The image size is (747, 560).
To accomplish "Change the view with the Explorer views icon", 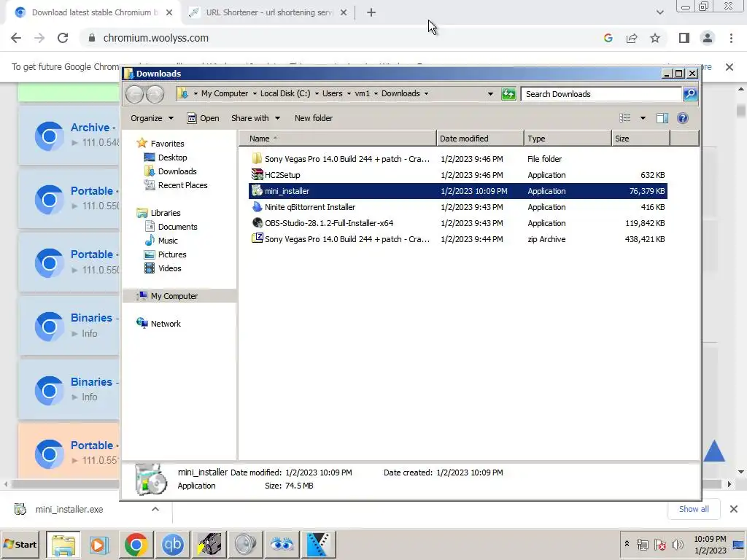I will click(x=624, y=118).
